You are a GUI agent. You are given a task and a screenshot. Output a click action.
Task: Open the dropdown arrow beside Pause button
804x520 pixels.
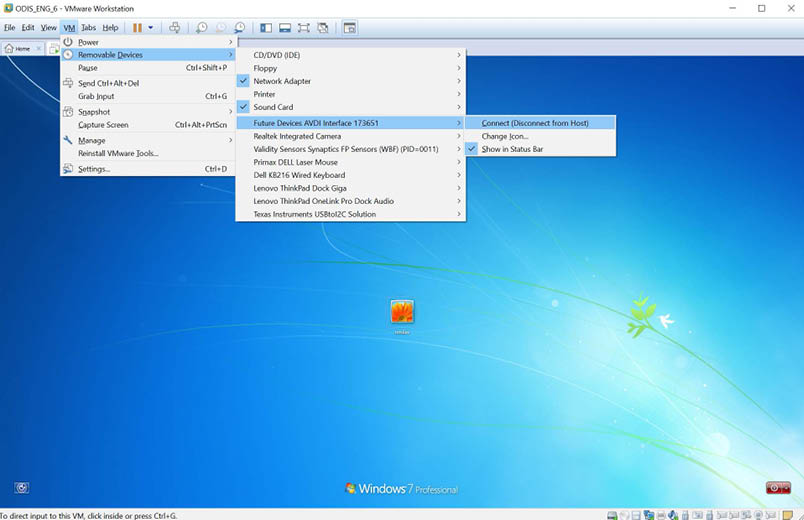coord(151,28)
